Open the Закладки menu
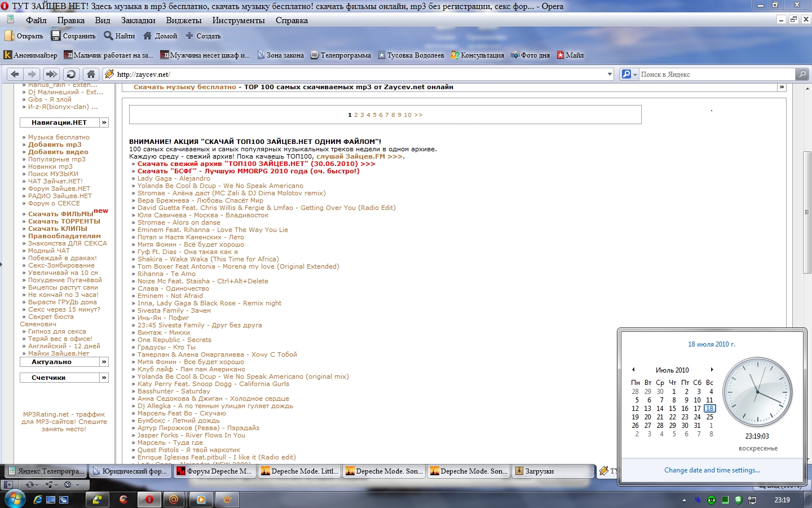 [x=138, y=20]
